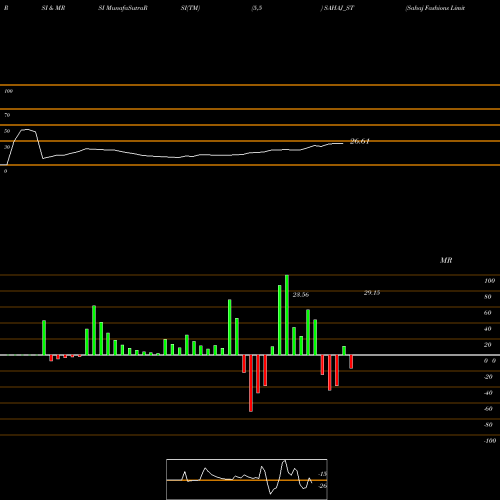Screen dimensions: 500x500
Task: Click the -26 label in mini chart
Action: 322,486
